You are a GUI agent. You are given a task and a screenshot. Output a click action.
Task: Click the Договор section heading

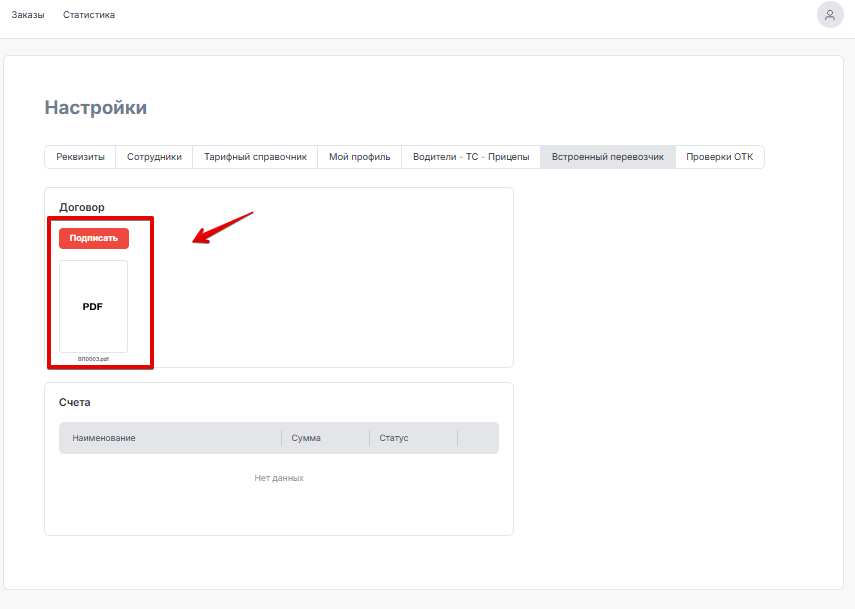(82, 207)
